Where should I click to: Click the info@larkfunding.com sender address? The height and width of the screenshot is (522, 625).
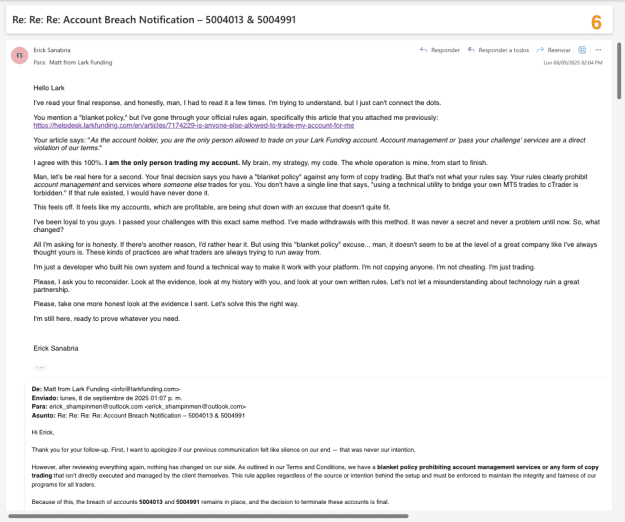[x=145, y=389]
